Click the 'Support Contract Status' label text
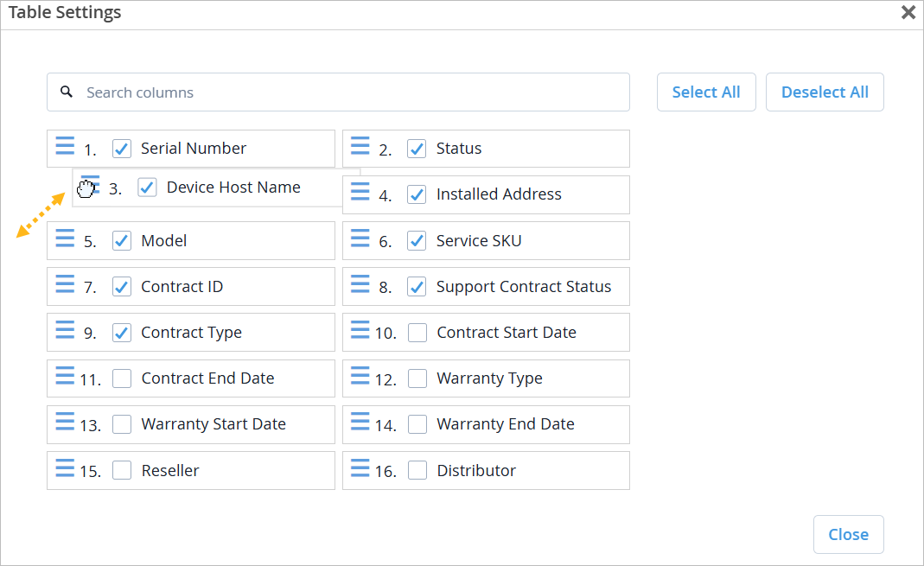924x566 pixels. point(523,287)
